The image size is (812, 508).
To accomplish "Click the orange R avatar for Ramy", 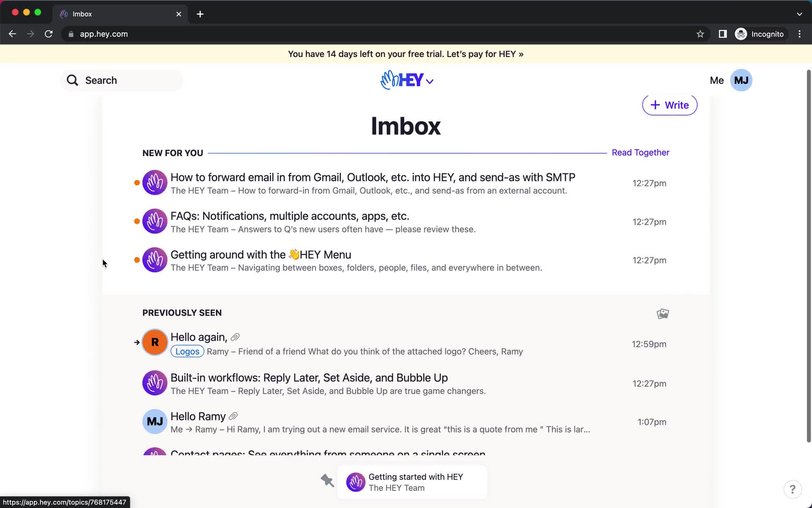I will [x=155, y=342].
